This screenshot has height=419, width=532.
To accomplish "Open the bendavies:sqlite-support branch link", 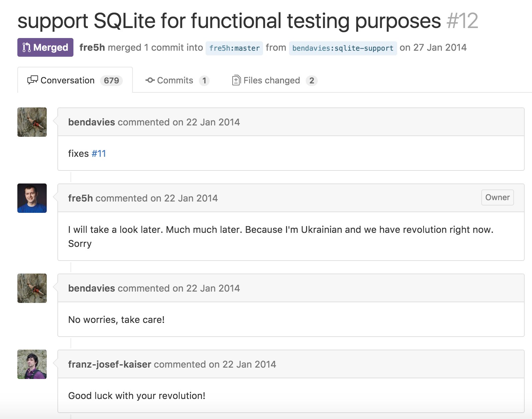I will pos(343,48).
